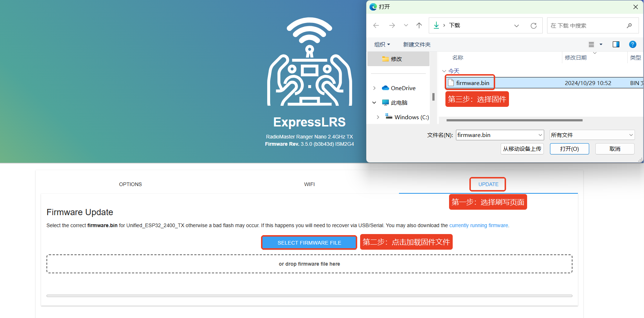644x318 pixels.
Task: Switch to the OPTIONS tab
Action: [130, 184]
